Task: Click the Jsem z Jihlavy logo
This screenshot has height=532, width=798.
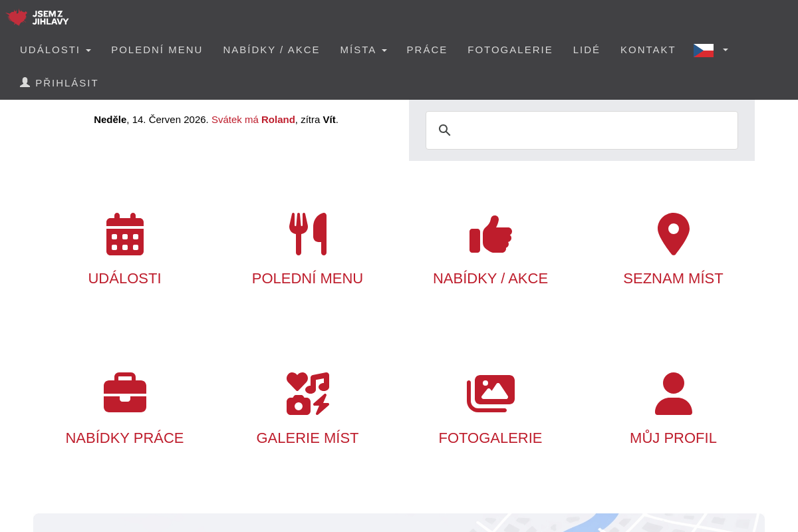Action: (38, 17)
